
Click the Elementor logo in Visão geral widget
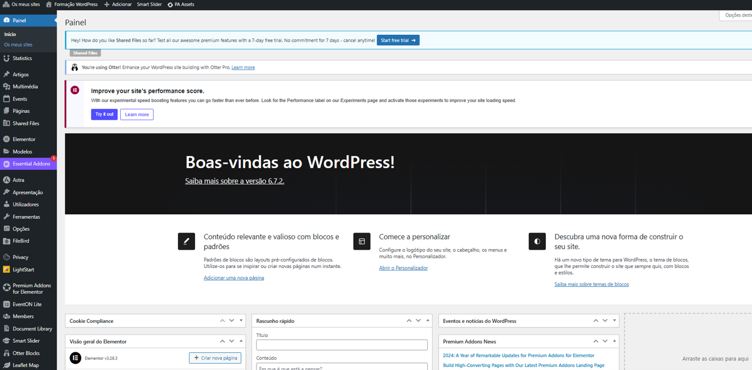75,358
